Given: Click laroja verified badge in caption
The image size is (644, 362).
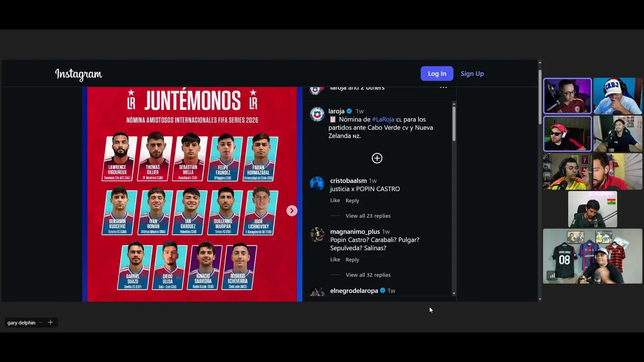Looking at the screenshot, I should [349, 111].
